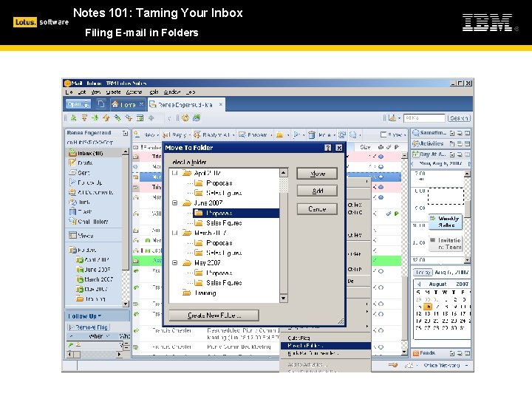Open the Create menu

pos(113,92)
